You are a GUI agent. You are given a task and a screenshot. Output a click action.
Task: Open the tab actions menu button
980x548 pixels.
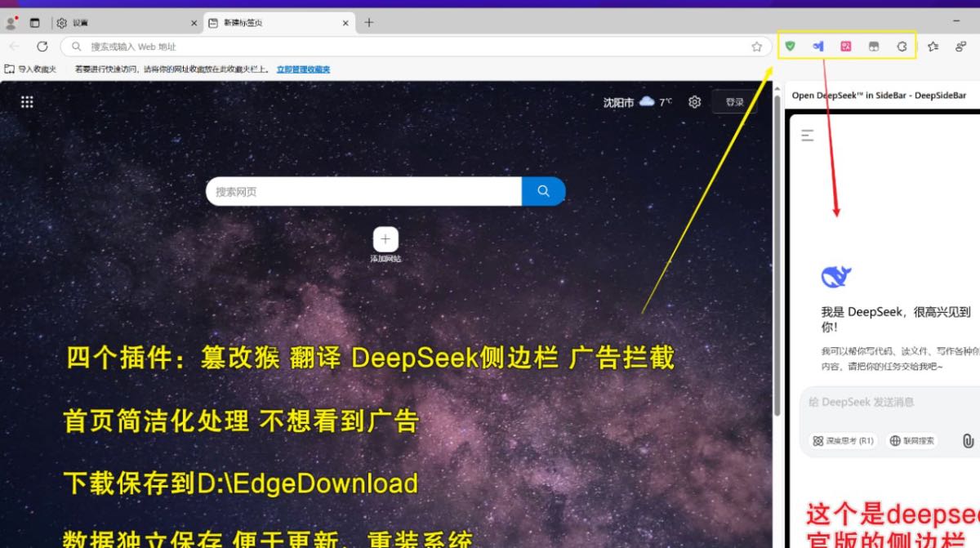tap(34, 23)
